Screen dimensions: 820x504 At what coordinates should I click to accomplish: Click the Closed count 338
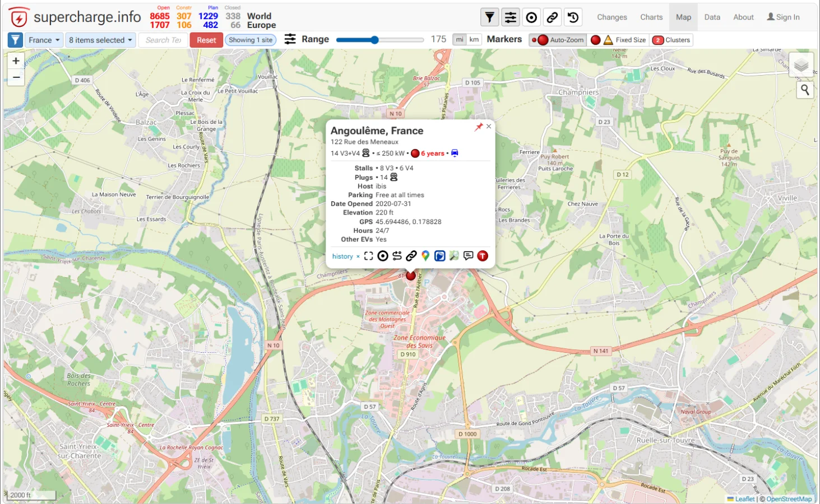point(233,16)
